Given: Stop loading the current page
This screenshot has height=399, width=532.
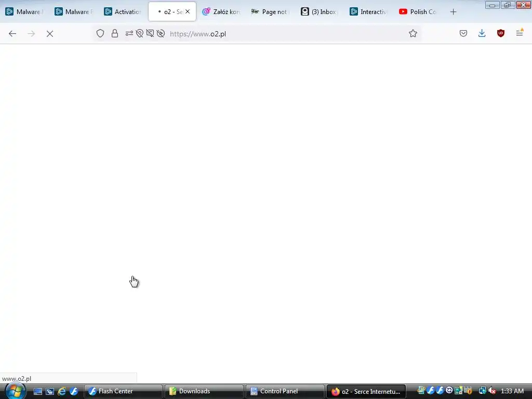Looking at the screenshot, I should tap(50, 34).
